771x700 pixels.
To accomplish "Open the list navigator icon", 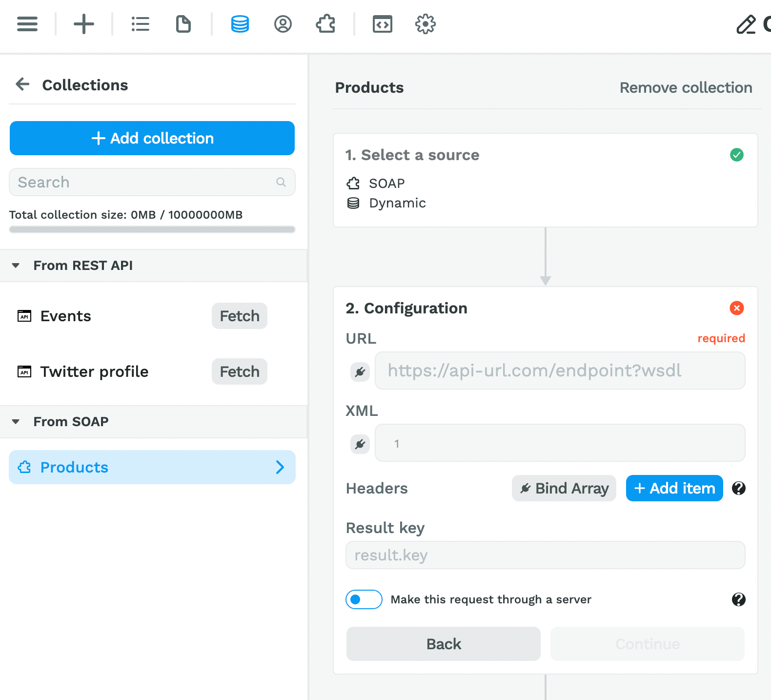I will point(141,24).
